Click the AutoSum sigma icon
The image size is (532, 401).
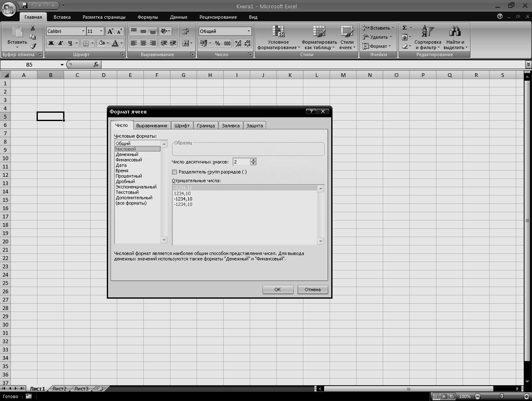click(x=404, y=28)
